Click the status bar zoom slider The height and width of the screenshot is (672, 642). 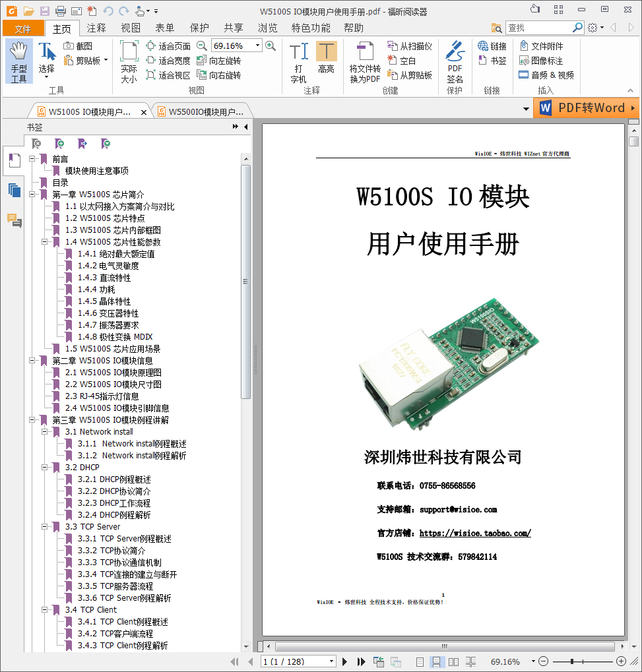582,661
